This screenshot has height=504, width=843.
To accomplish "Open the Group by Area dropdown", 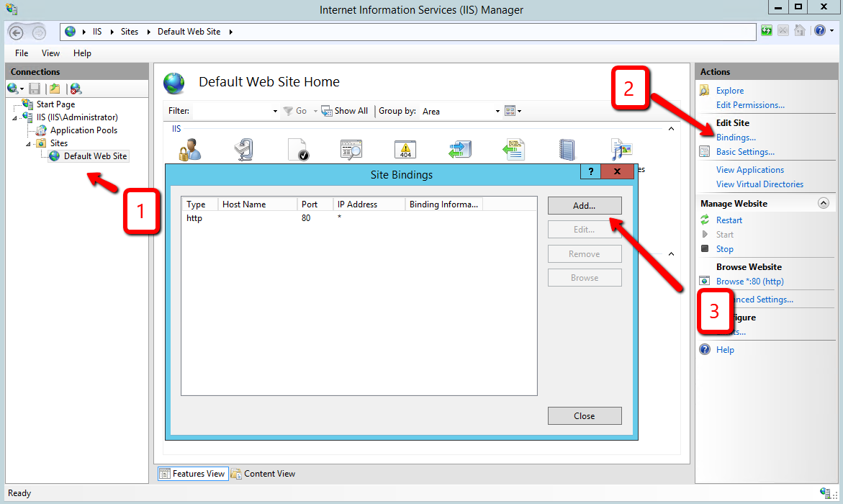I will click(497, 112).
